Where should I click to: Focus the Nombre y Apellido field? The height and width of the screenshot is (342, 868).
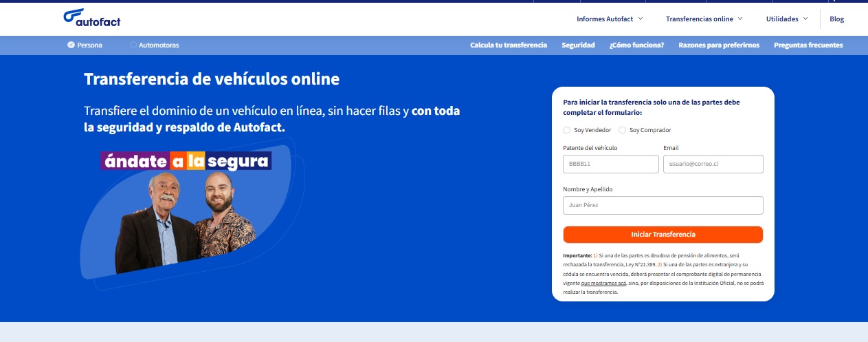point(663,205)
